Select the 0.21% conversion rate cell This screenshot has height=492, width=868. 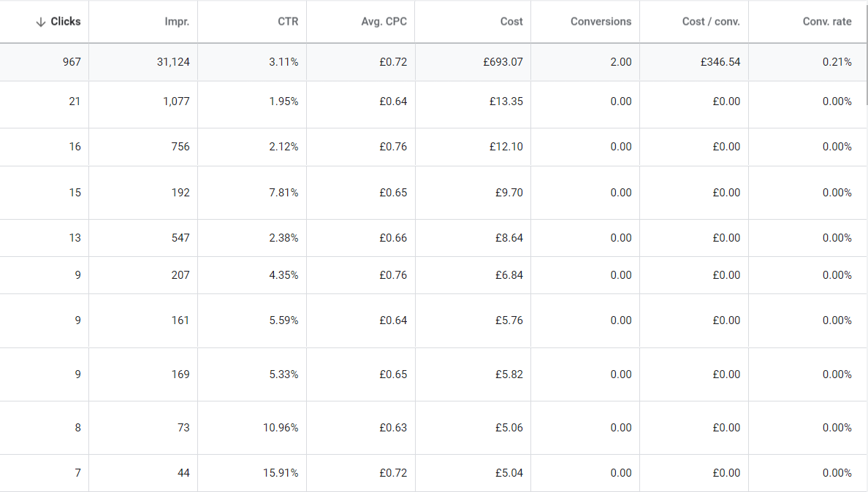coord(837,62)
